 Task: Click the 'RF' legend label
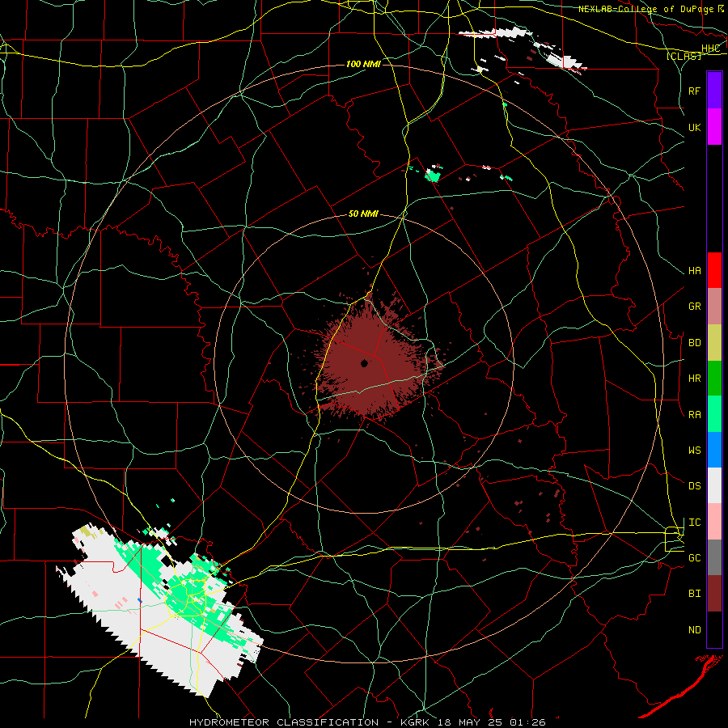pyautogui.click(x=694, y=91)
